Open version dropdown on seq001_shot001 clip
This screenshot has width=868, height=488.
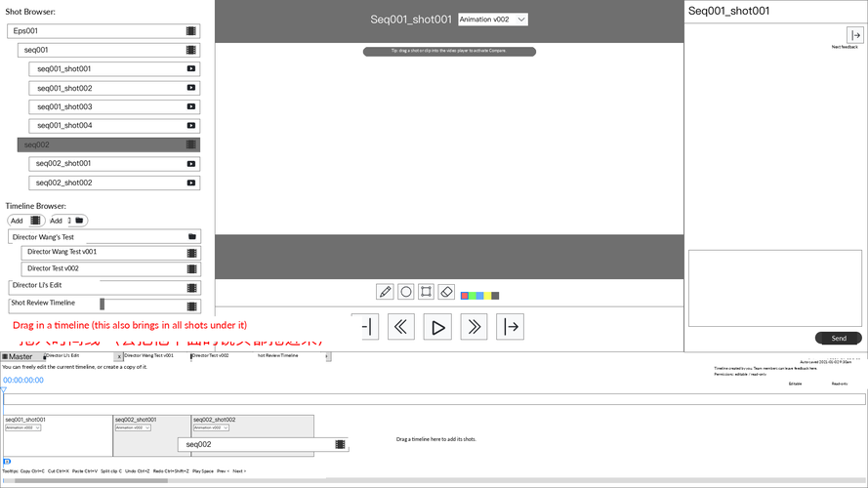(23, 427)
